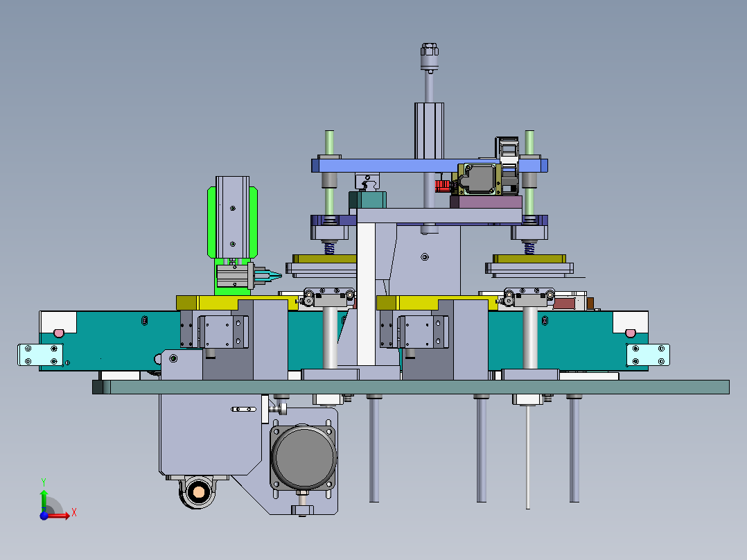Select the red part beside the sensor box
This screenshot has width=747, height=560.
[x=443, y=186]
